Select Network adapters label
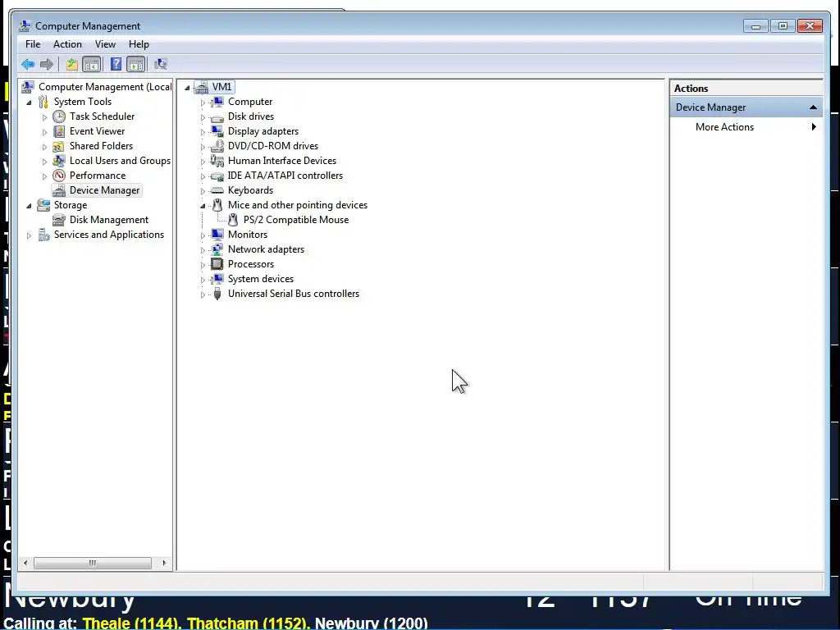Viewport: 840px width, 630px height. 266,249
